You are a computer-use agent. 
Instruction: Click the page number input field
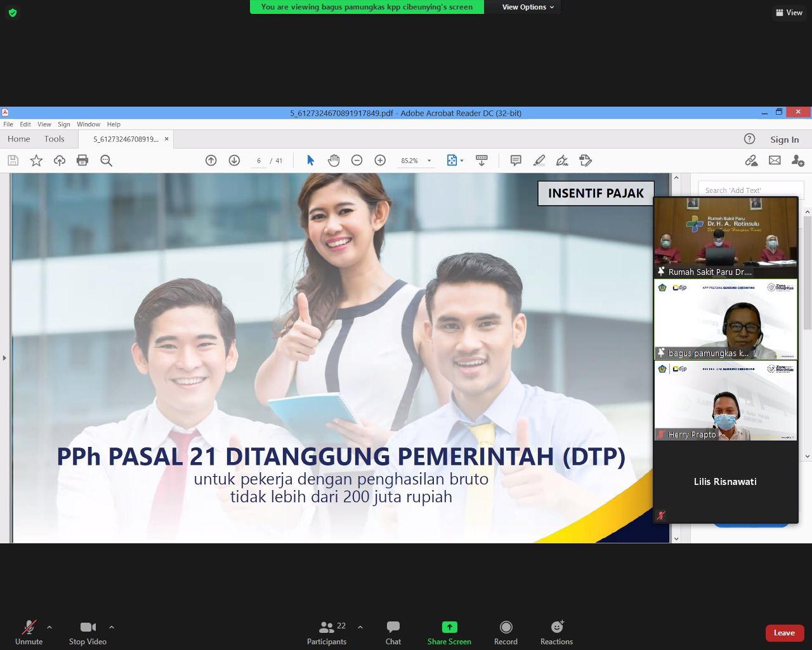(x=259, y=161)
